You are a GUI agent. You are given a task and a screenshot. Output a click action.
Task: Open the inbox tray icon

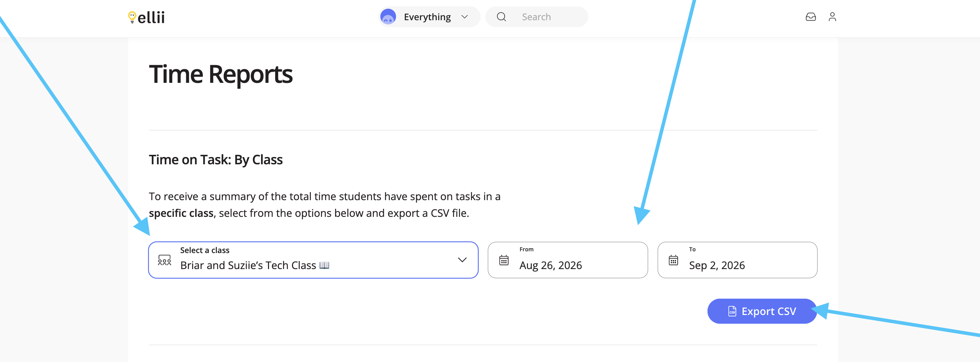coord(811,17)
